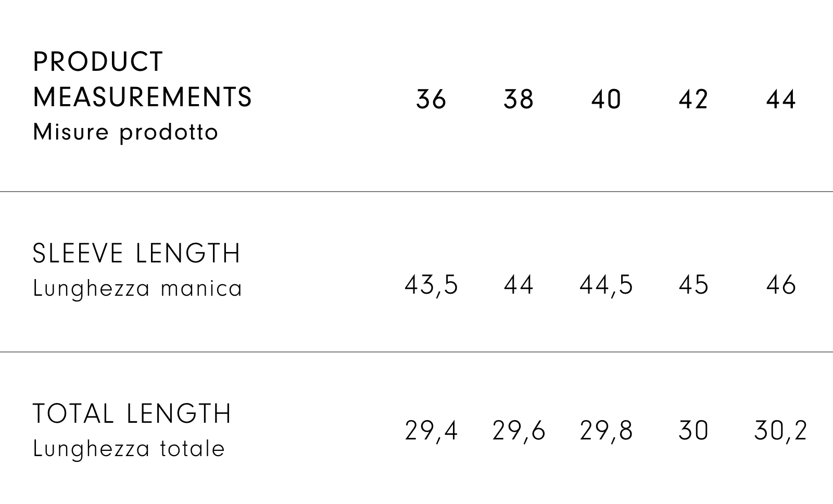Click sleeve length value 44,5
Viewport: 833px width, 504px height.
point(606,285)
